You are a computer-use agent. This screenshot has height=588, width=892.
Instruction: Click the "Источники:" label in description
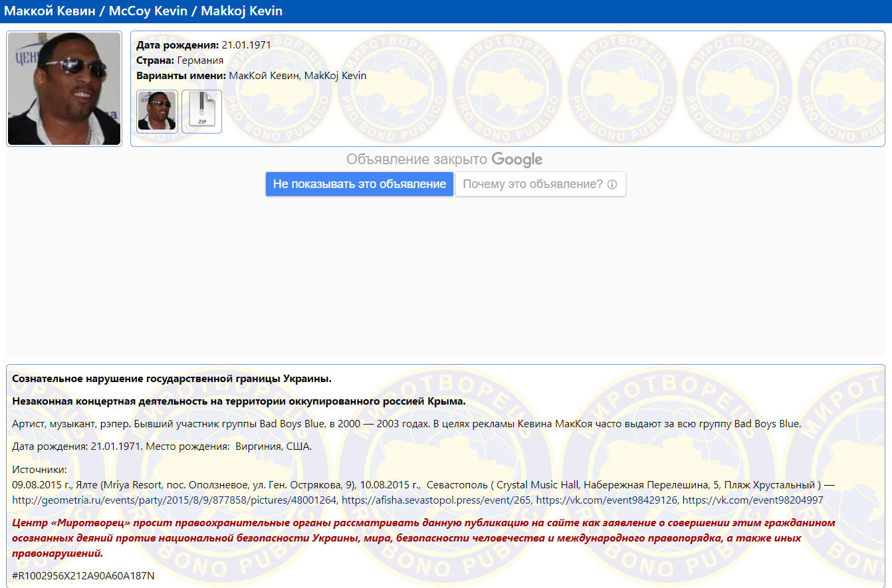39,470
